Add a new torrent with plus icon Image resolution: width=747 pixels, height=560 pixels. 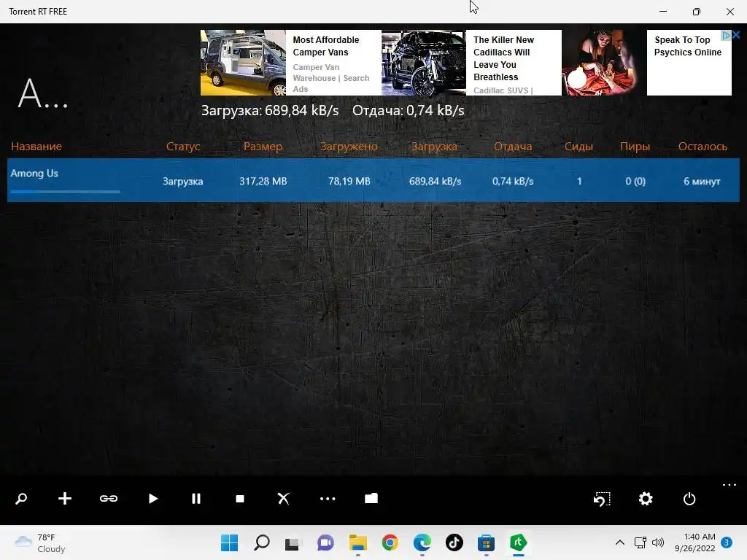pyautogui.click(x=65, y=499)
